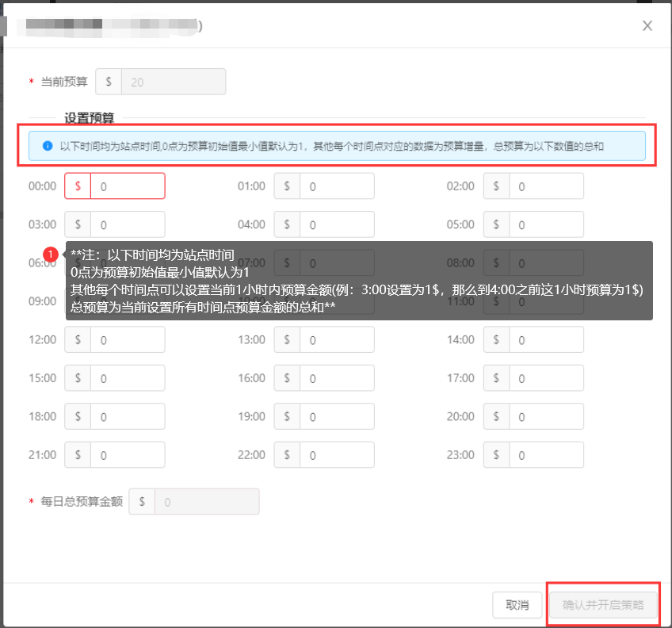Edit the 13:00 budget input
672x628 pixels.
point(337,339)
